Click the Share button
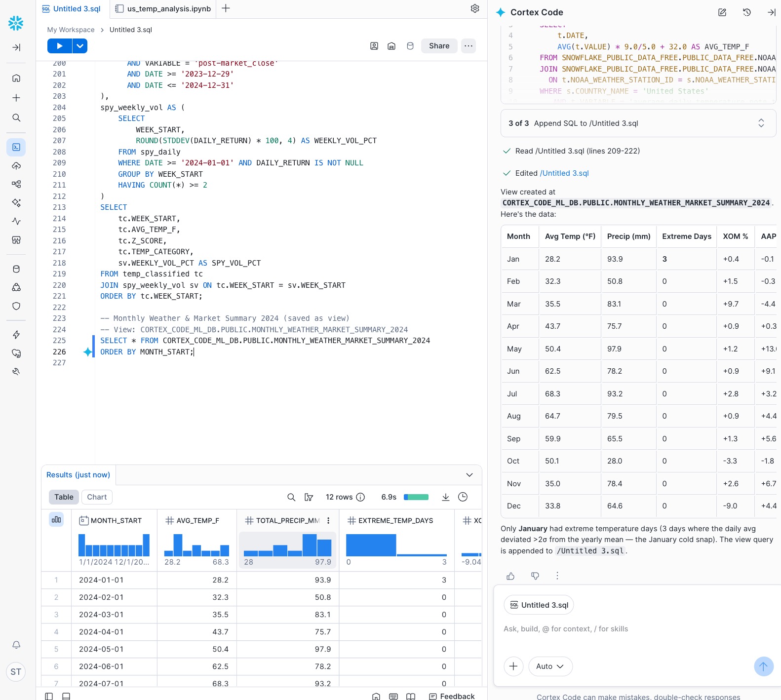The width and height of the screenshot is (781, 700). tap(439, 46)
